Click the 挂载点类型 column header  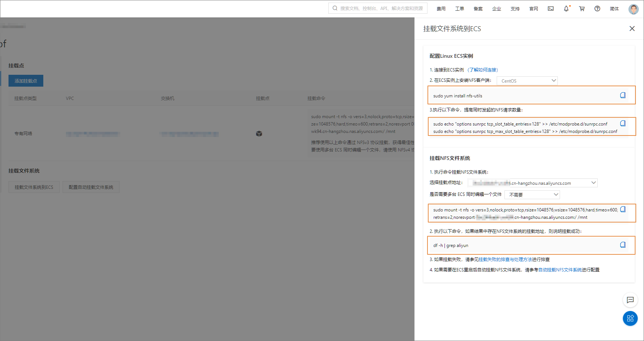(x=25, y=98)
